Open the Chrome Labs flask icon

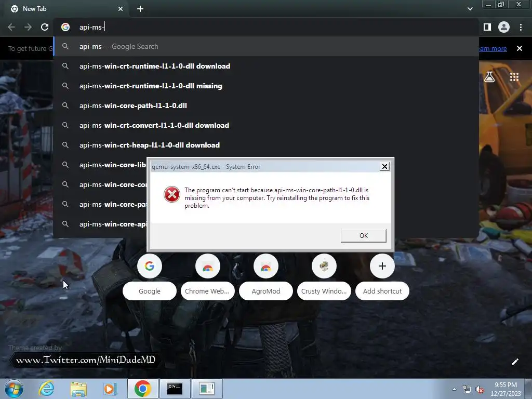[x=489, y=77]
